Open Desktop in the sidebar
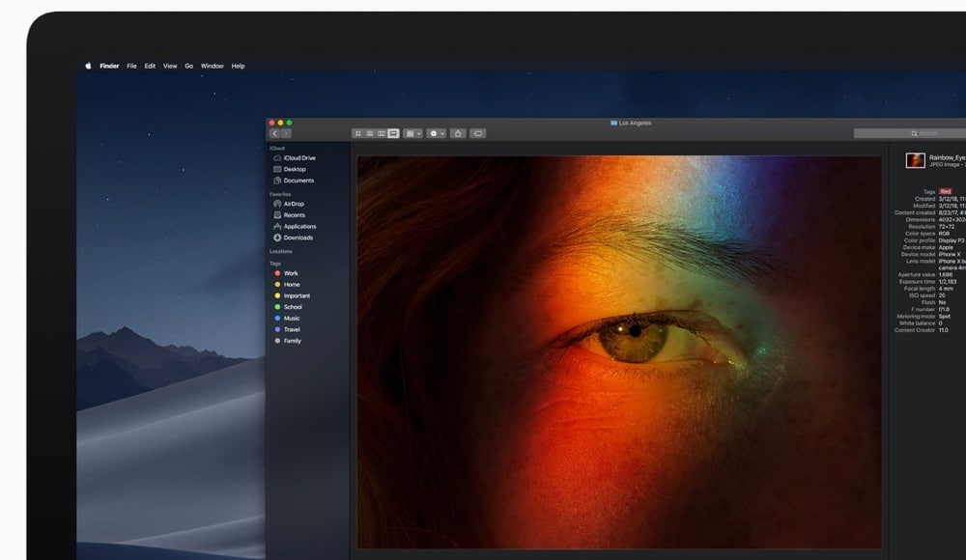Image resolution: width=966 pixels, height=560 pixels. [290, 169]
